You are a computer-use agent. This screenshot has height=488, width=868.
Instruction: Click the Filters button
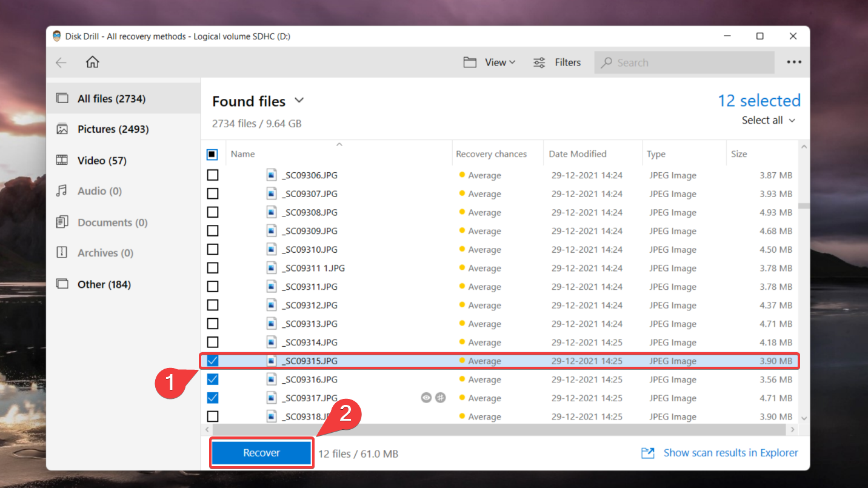(557, 62)
